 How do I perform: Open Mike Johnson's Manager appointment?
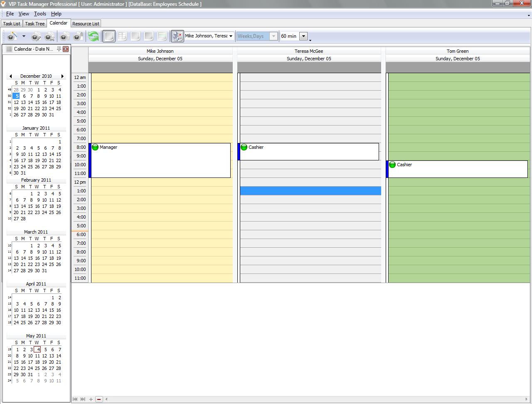point(160,160)
